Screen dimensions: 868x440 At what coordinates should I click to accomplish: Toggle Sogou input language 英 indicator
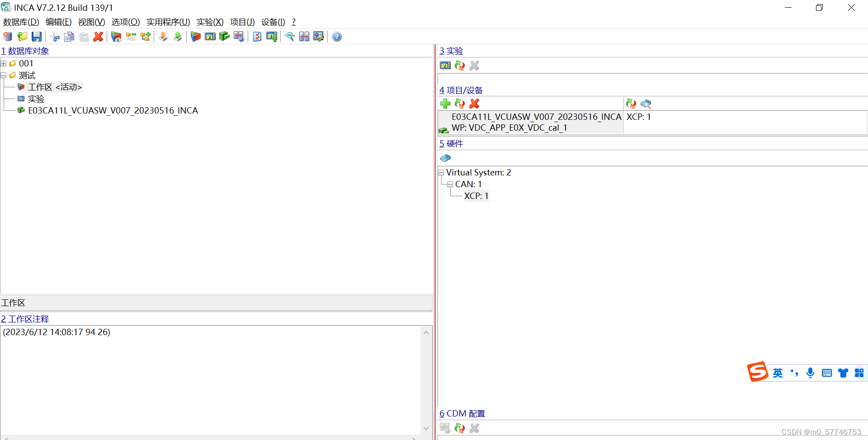778,373
